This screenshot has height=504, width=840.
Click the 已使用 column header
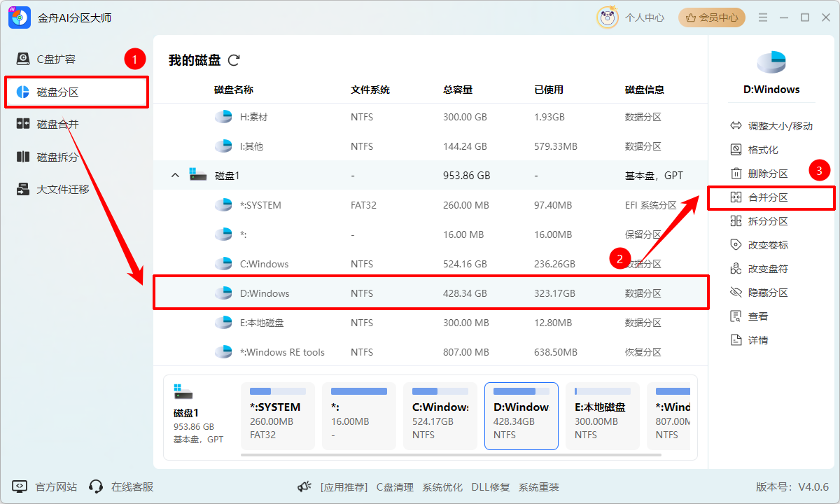549,90
